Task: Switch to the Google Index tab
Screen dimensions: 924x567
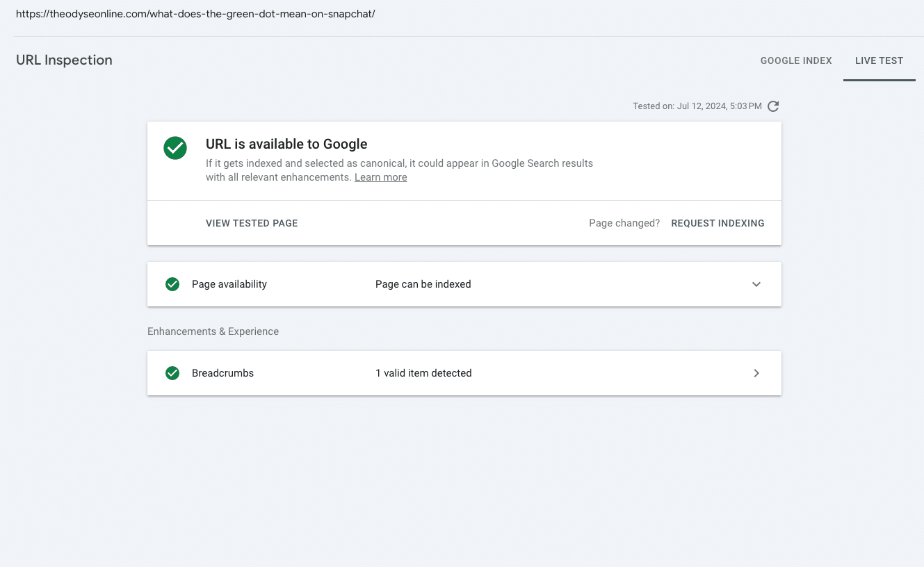Action: [x=796, y=60]
